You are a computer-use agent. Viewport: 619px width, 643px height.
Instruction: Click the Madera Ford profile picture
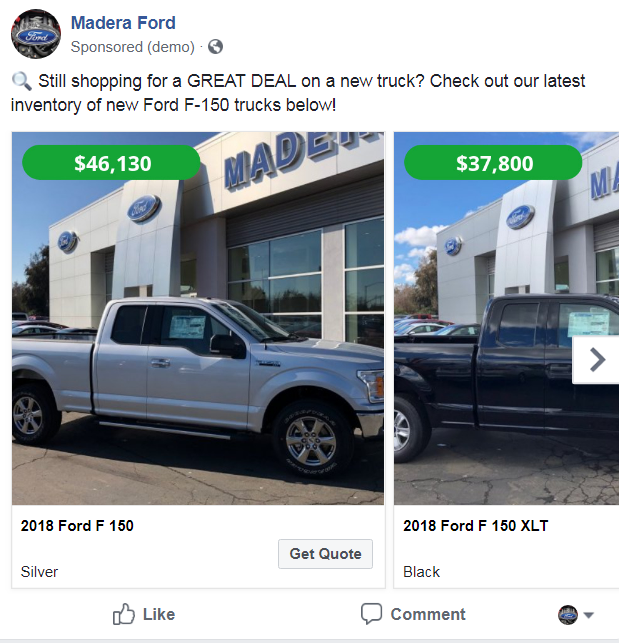(36, 34)
